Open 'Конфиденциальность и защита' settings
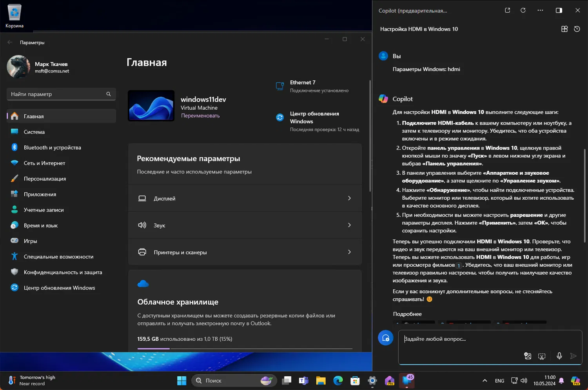 point(61,272)
